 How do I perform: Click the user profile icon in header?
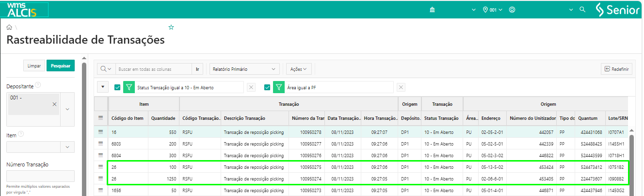point(512,10)
